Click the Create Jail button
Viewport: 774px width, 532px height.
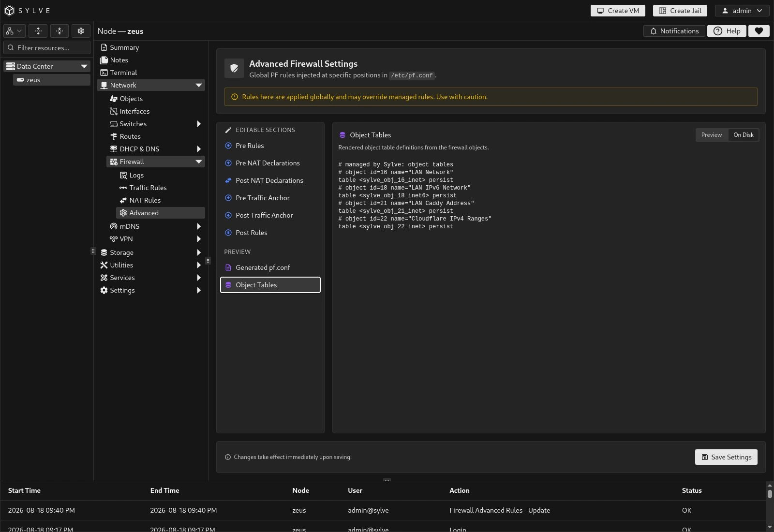(x=680, y=11)
